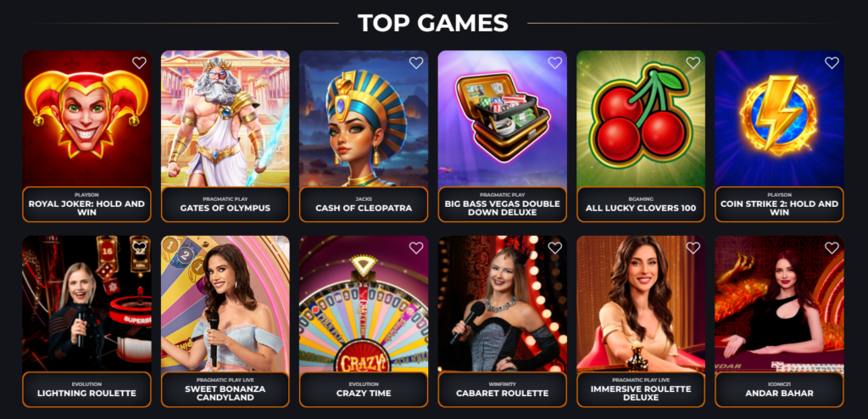The image size is (868, 419).
Task: Open Gates of Olympus Zeus thumbnail
Action: pyautogui.click(x=225, y=119)
